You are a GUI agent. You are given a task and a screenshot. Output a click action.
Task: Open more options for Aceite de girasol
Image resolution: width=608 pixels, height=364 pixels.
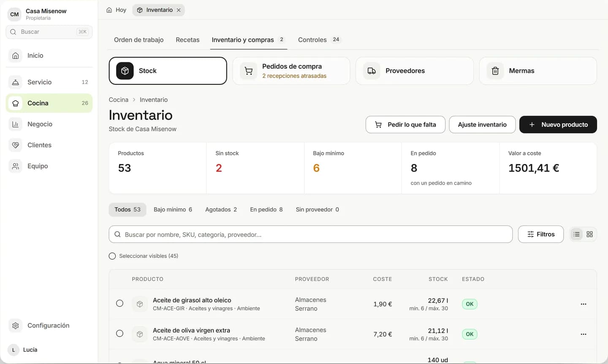[584, 304]
